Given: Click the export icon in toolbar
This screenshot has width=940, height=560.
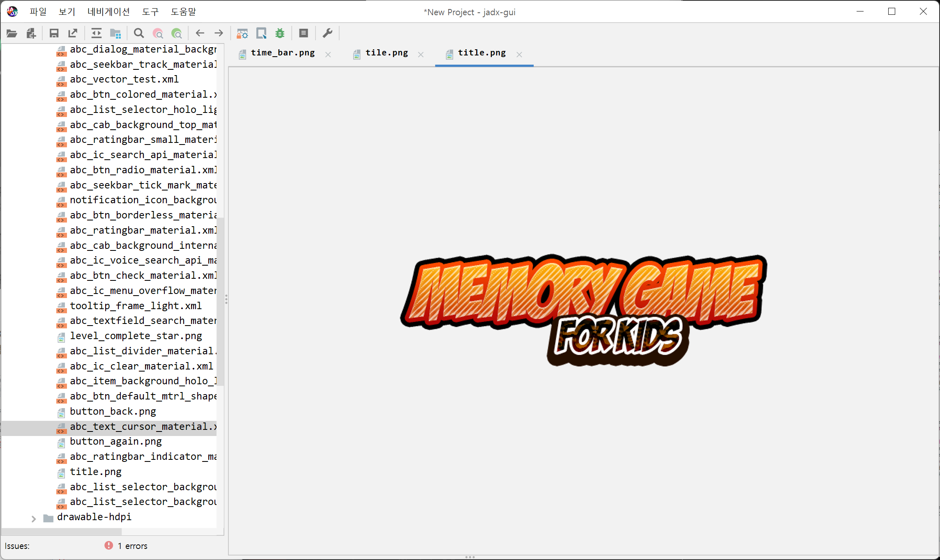Looking at the screenshot, I should pyautogui.click(x=73, y=33).
